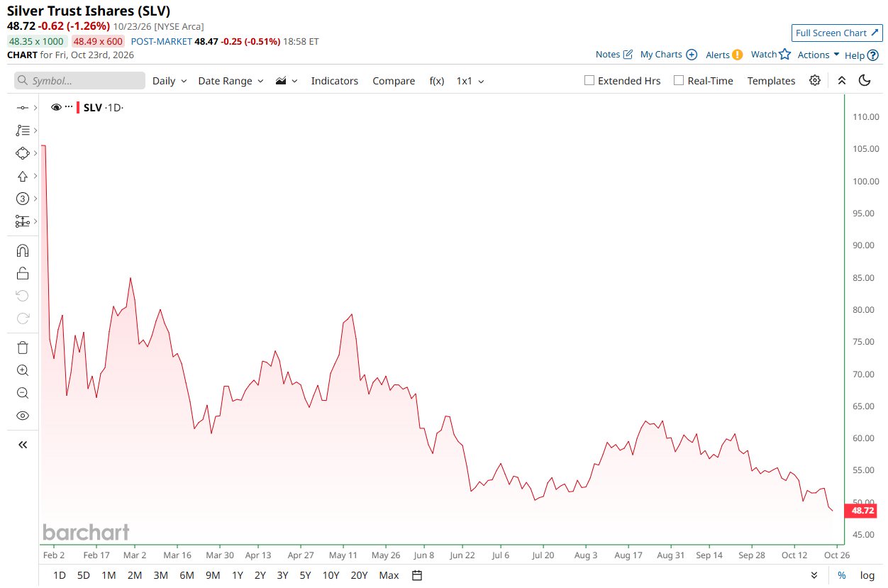Toggle the percent scale option
Image resolution: width=888 pixels, height=588 pixels.
click(x=842, y=575)
